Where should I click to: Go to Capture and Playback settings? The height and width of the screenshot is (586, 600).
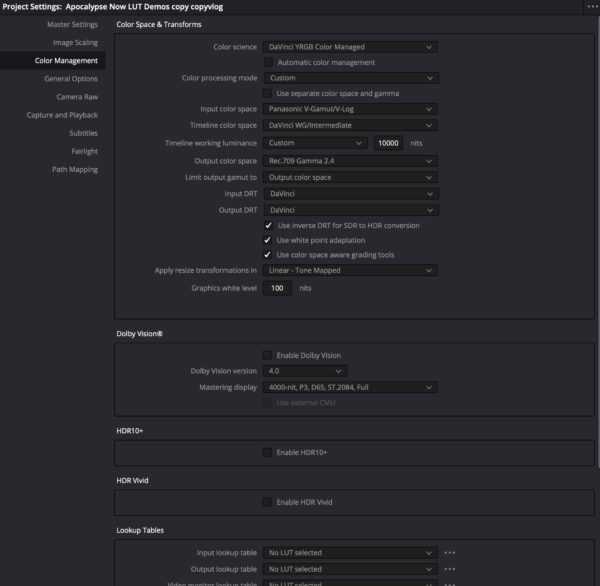click(x=62, y=115)
